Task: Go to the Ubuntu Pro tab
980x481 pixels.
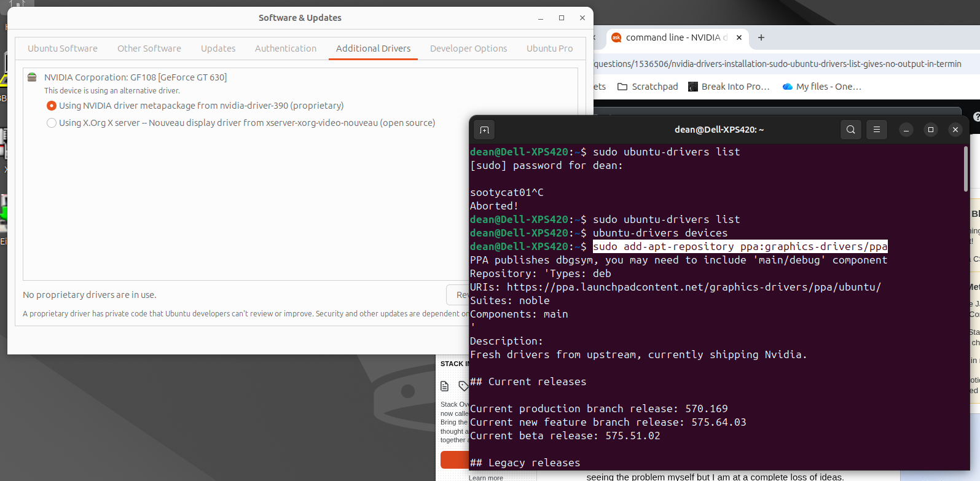Action: [x=549, y=49]
